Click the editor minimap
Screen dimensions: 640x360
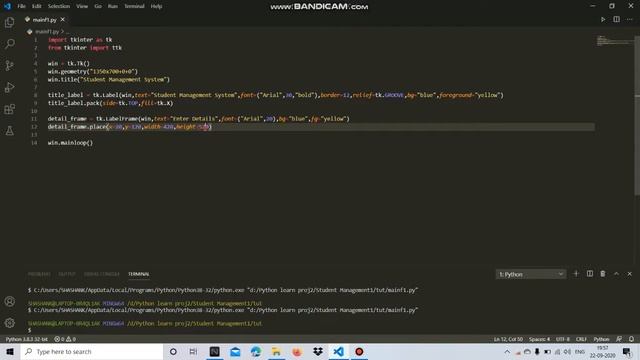click(x=614, y=41)
